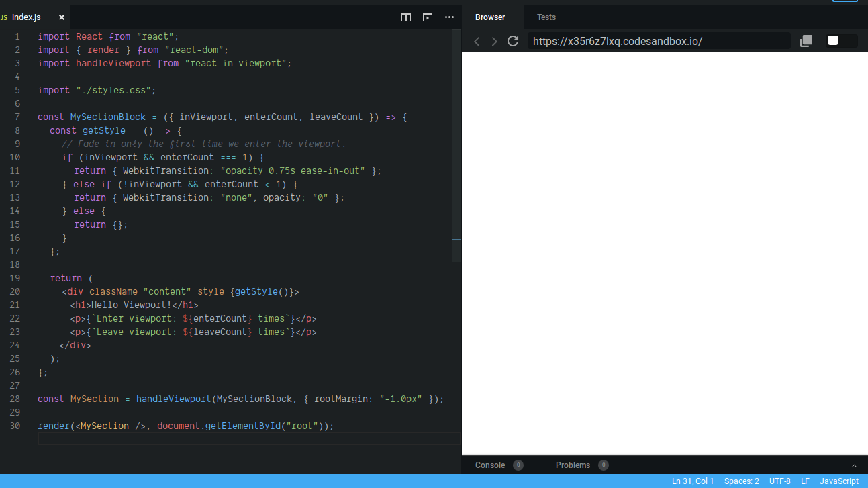Screen dimensions: 868x488
Task: Open the preview in a new window
Action: tap(427, 17)
